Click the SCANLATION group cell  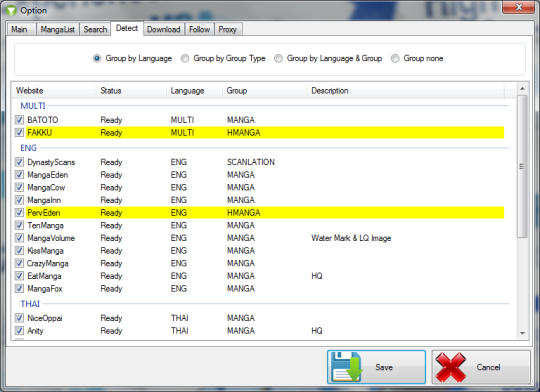251,162
